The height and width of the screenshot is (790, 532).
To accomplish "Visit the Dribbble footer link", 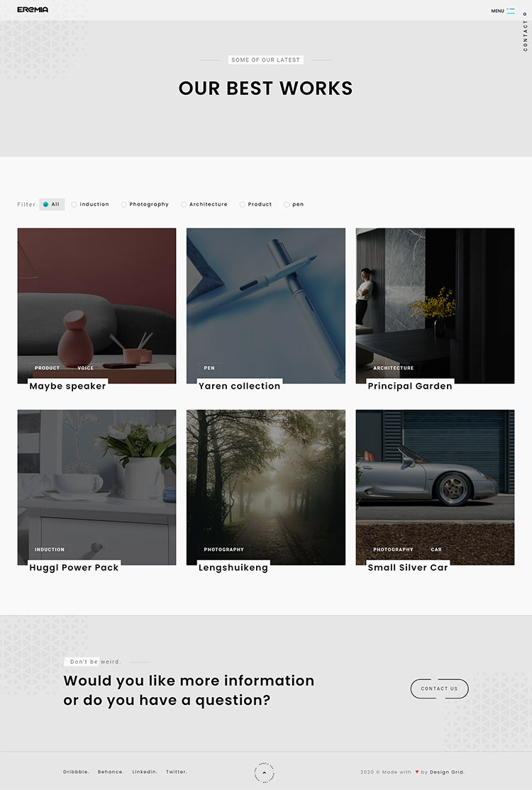I will pos(76,772).
